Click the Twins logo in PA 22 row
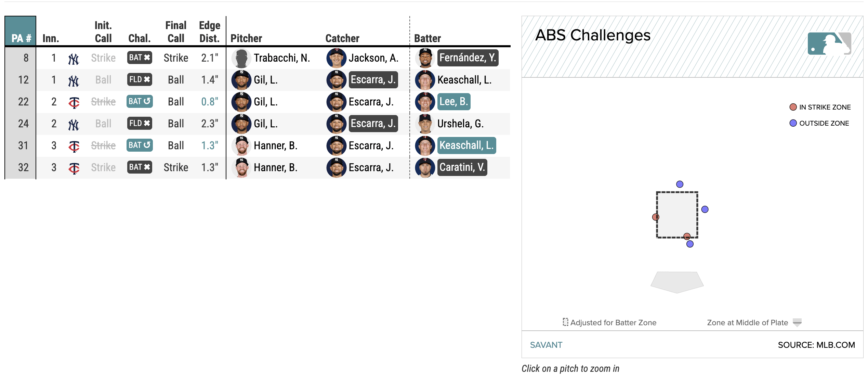The width and height of the screenshot is (868, 380). [74, 102]
